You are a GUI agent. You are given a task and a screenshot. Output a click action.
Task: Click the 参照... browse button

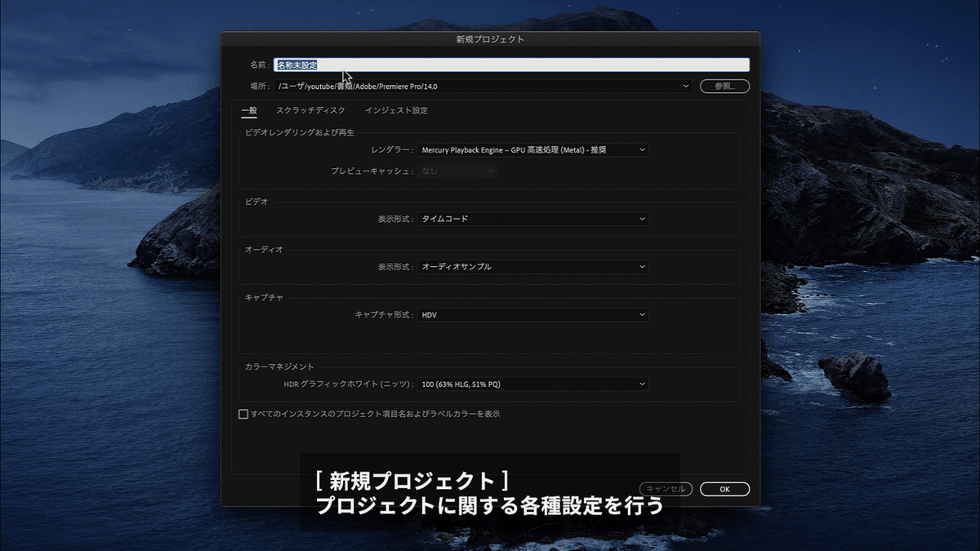pyautogui.click(x=724, y=86)
